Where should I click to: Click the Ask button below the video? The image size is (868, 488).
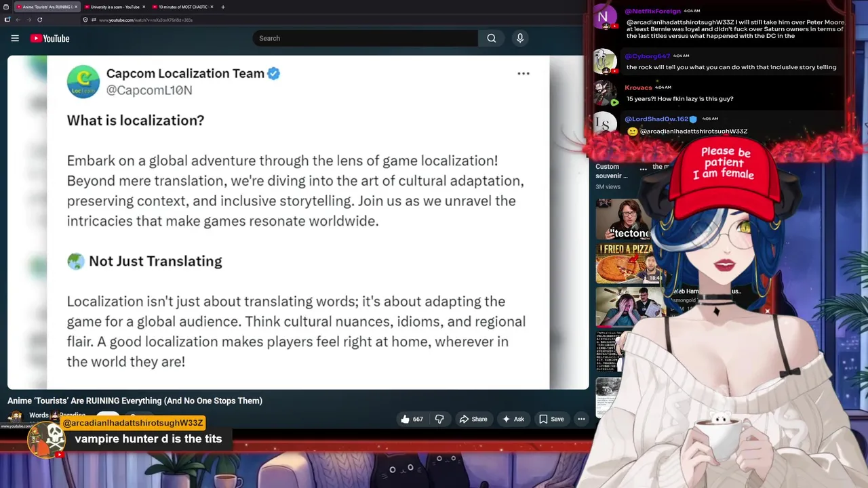point(513,419)
